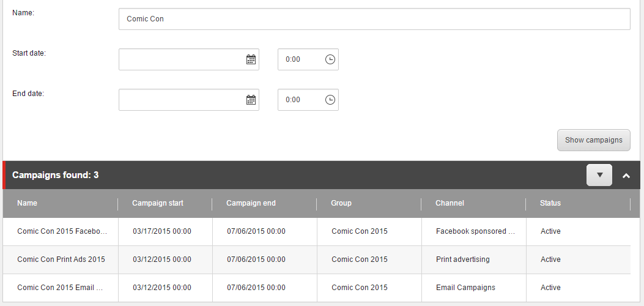
Task: Sort by the Campaign start column header
Action: click(165, 203)
